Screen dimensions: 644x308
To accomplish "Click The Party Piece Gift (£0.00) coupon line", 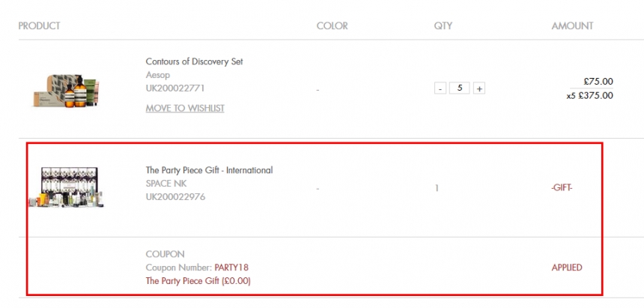I will pos(198,281).
